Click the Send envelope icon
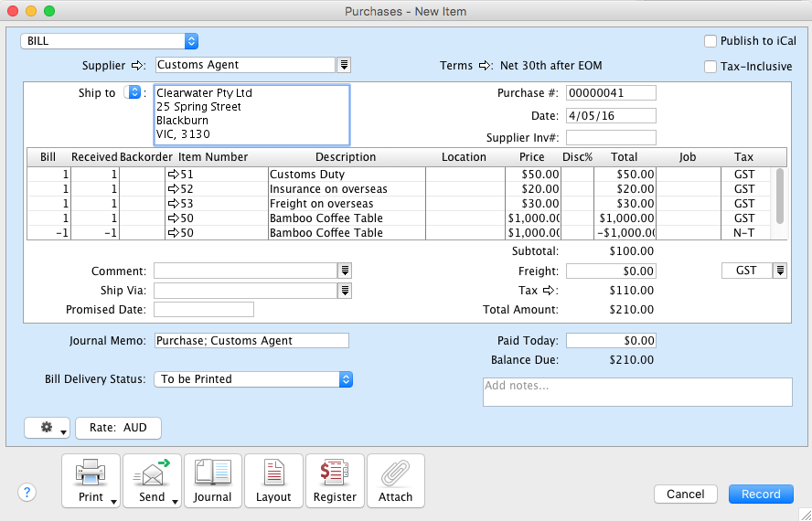Viewport: 812px width, 521px height. pyautogui.click(x=152, y=473)
